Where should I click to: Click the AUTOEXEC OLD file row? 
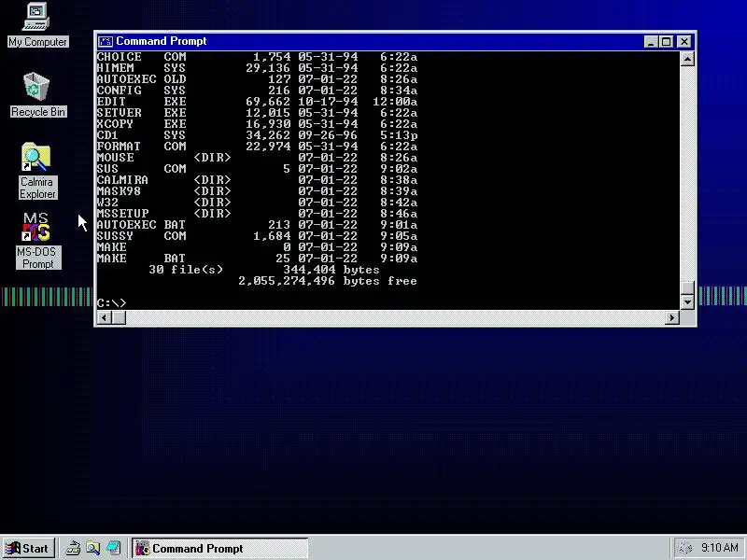(x=257, y=79)
